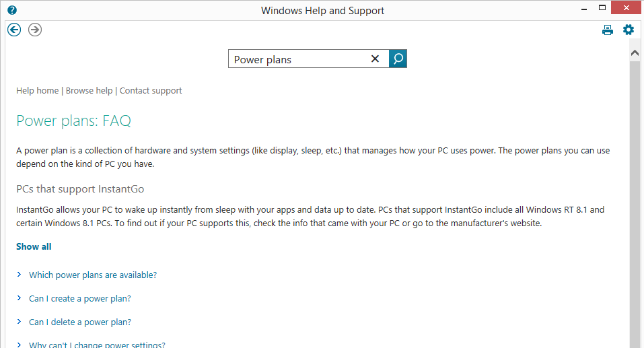Open options via the gear icon

[x=629, y=30]
